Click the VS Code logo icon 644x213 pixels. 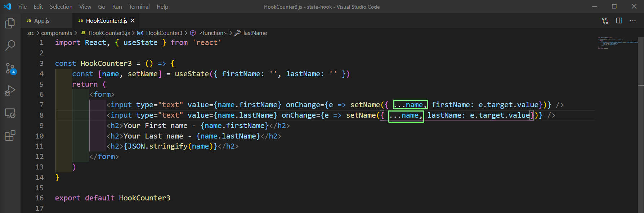[7, 6]
